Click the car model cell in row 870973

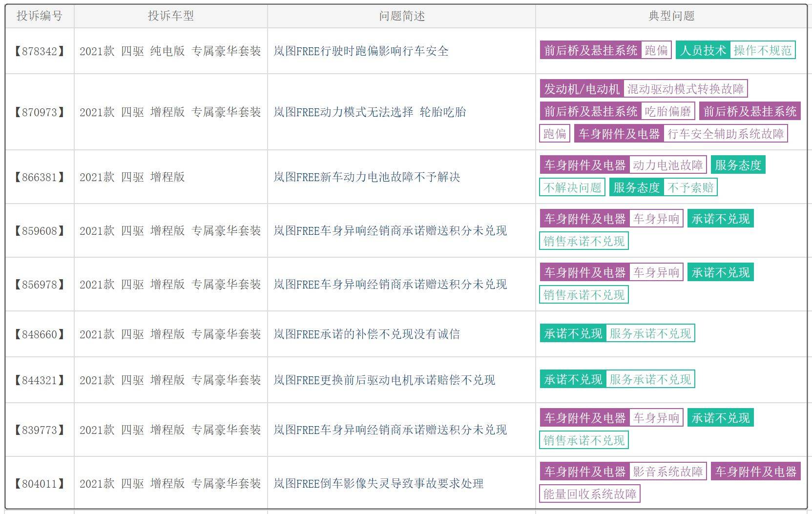point(170,112)
